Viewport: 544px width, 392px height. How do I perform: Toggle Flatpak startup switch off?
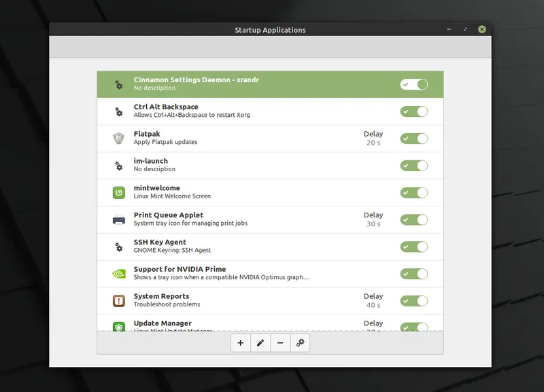[x=414, y=139]
